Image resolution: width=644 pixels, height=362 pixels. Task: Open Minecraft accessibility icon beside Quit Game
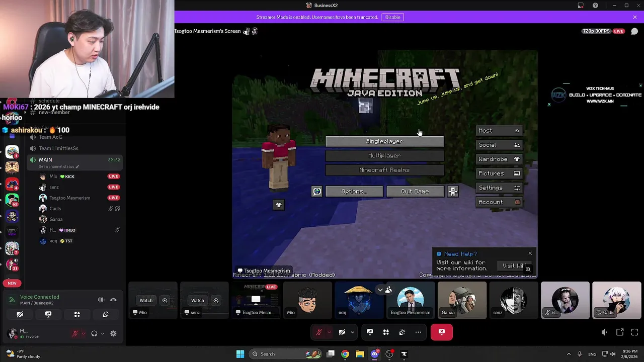click(x=453, y=192)
